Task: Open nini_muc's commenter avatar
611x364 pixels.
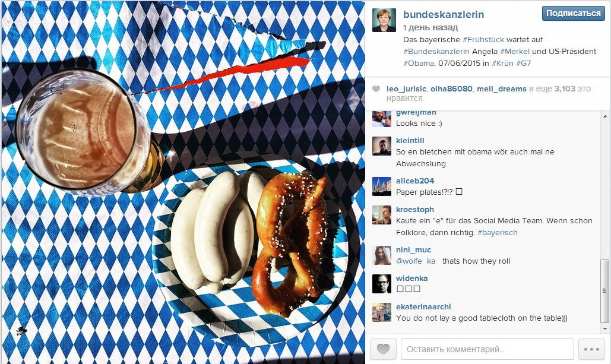Action: (382, 255)
